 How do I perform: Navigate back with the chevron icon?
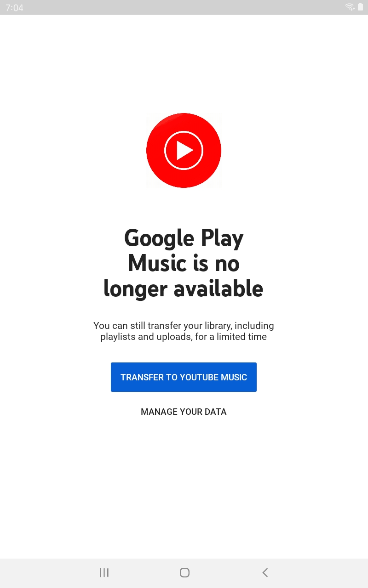(265, 572)
